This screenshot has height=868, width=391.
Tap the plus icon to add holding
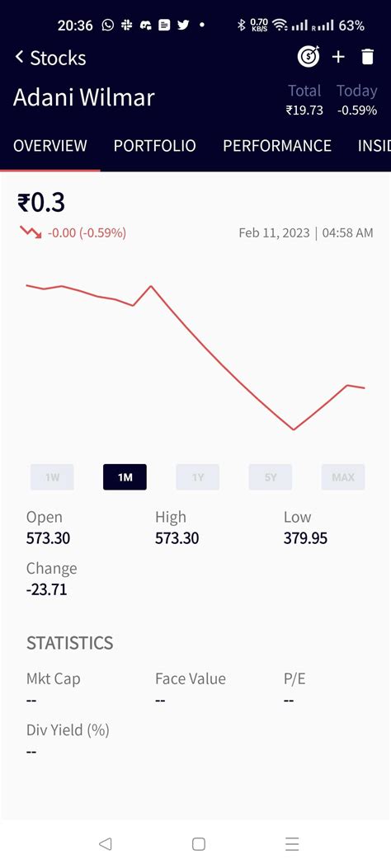(x=338, y=57)
